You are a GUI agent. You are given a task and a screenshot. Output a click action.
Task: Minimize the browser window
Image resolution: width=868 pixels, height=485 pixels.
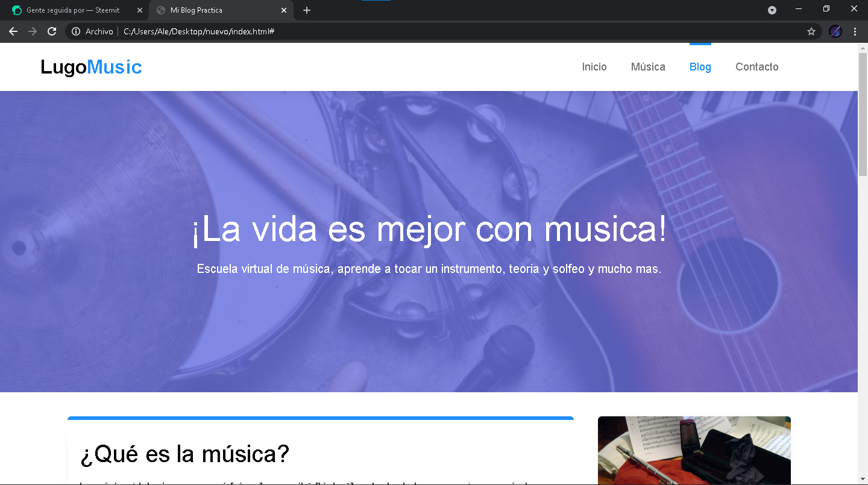(799, 9)
